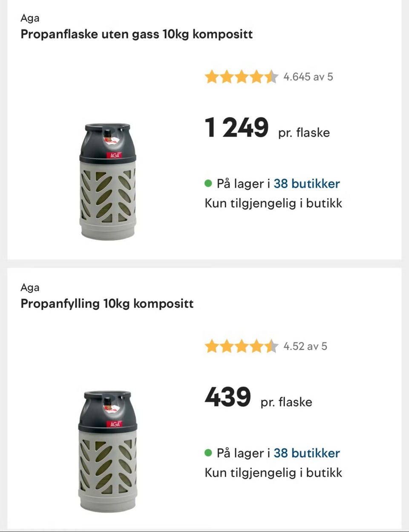
Task: Click Kun tilgjengelig i butikk under second product
Action: pyautogui.click(x=273, y=472)
